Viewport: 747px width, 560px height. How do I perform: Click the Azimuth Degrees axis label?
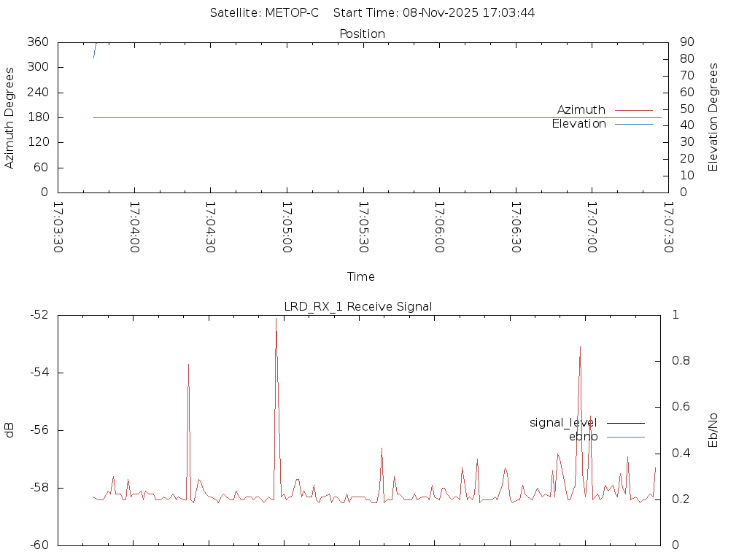click(x=9, y=117)
